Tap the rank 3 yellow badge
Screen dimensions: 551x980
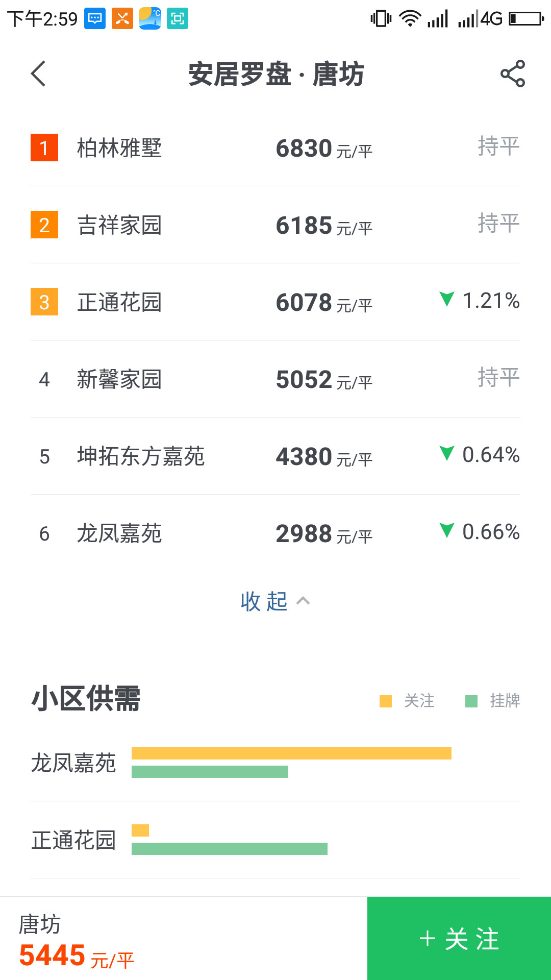point(44,302)
